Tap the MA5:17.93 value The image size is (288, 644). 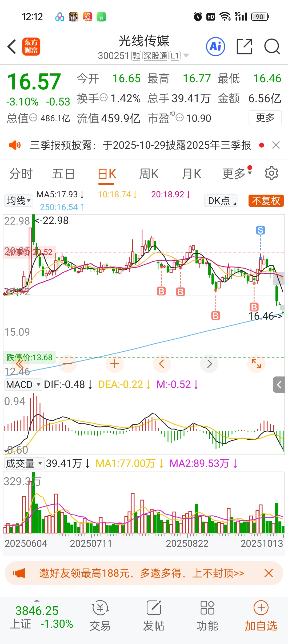[x=60, y=194]
